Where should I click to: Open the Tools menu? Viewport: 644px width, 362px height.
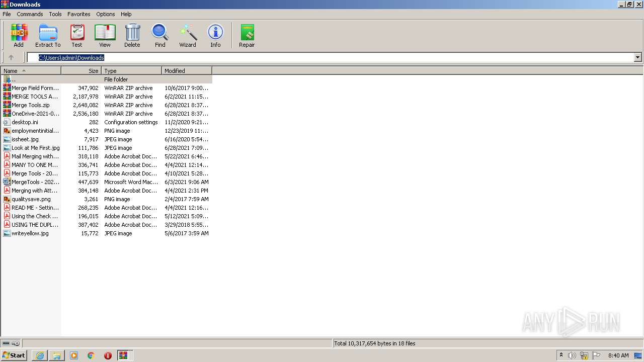(x=55, y=14)
